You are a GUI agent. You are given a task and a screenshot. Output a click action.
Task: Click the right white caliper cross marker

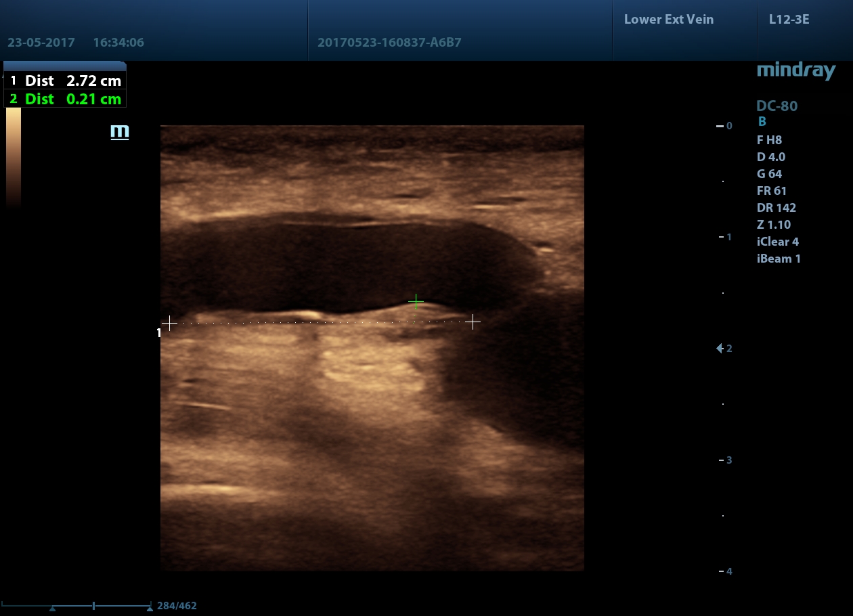[473, 322]
